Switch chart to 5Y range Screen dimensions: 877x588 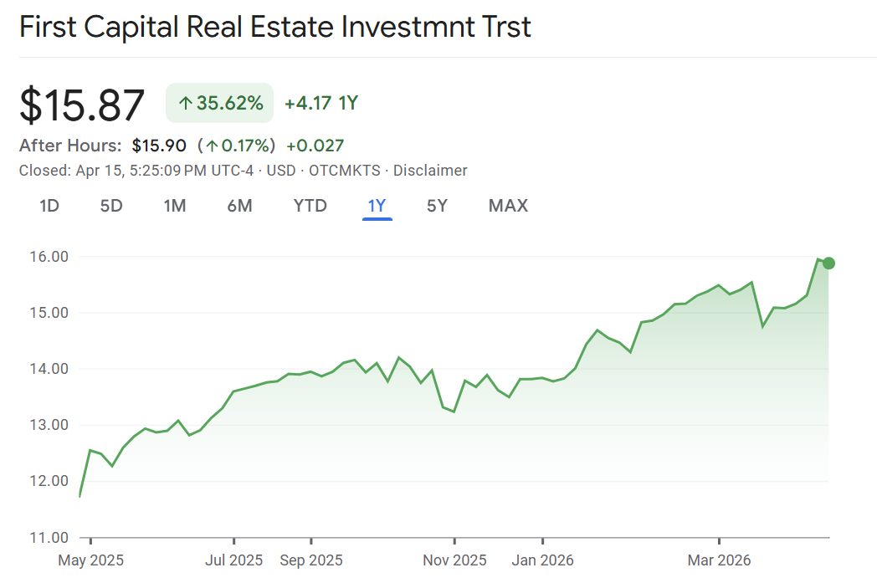(x=437, y=206)
